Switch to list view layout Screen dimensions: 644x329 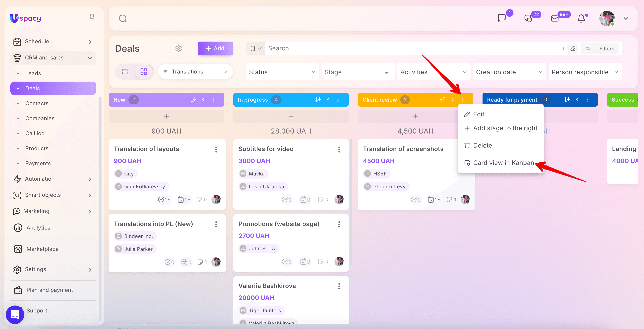125,72
